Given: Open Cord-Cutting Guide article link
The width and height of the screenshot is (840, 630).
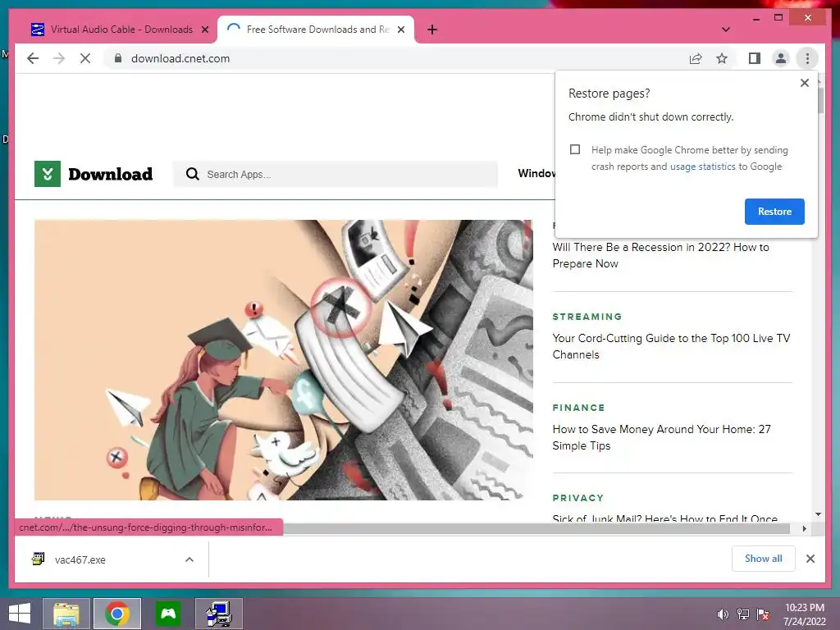Looking at the screenshot, I should click(x=671, y=346).
